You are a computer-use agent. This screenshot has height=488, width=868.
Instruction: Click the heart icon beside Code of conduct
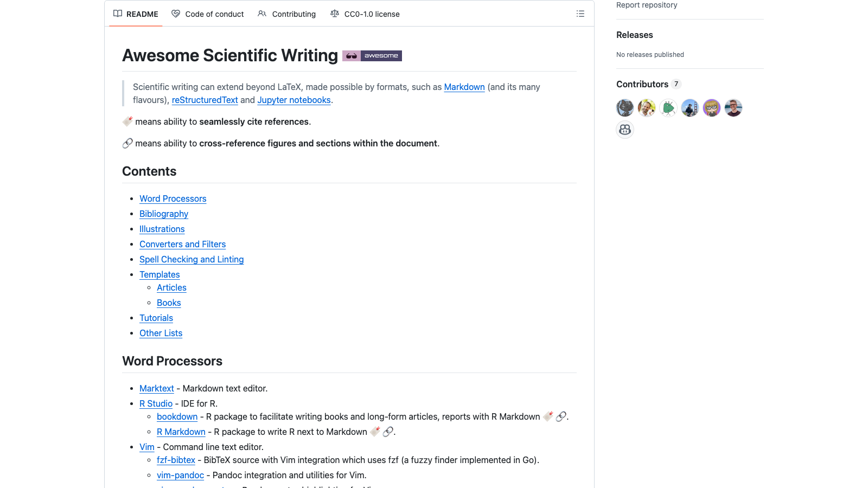pos(175,14)
